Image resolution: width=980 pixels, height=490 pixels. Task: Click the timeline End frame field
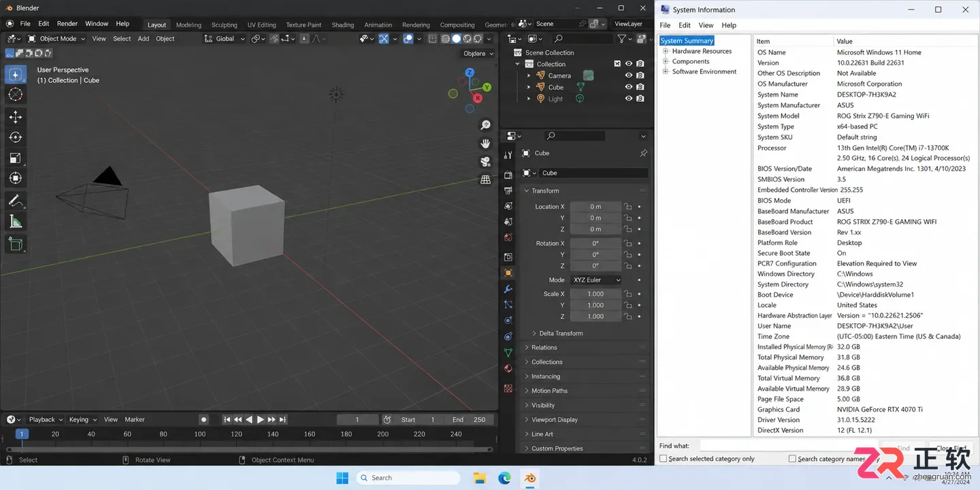tap(470, 420)
